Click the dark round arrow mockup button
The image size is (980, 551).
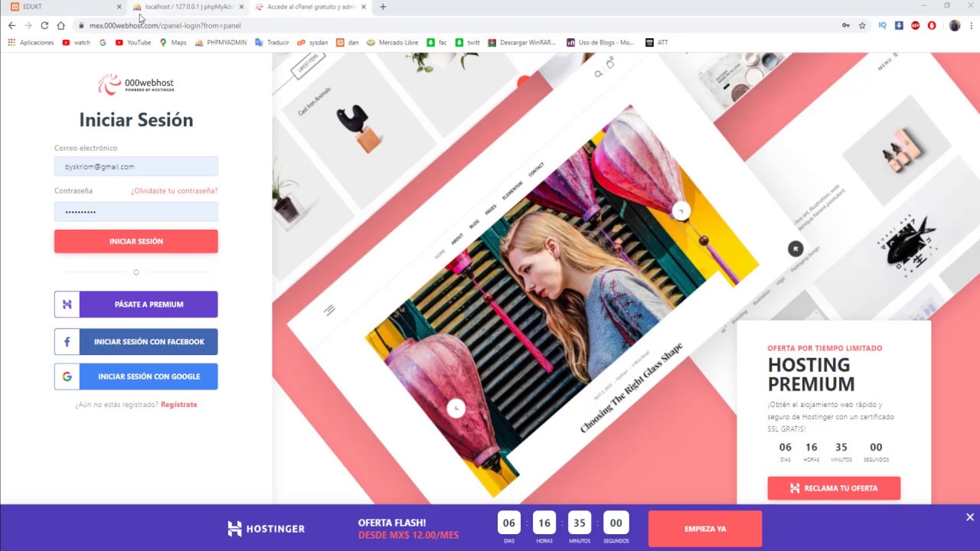(x=795, y=249)
